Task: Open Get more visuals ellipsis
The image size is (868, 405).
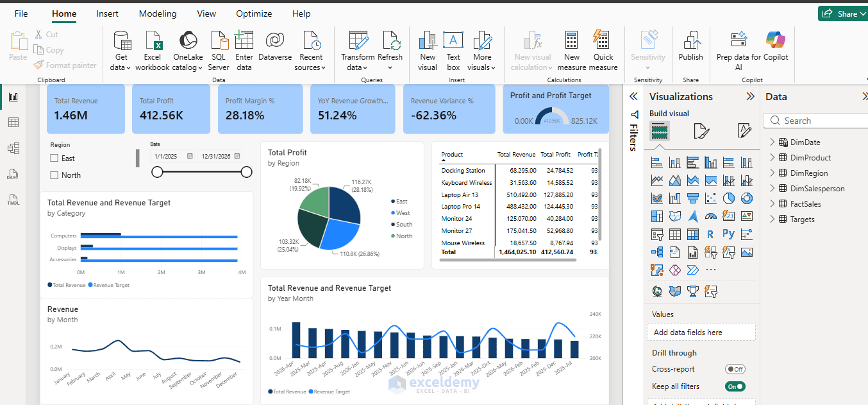Action: tap(711, 270)
